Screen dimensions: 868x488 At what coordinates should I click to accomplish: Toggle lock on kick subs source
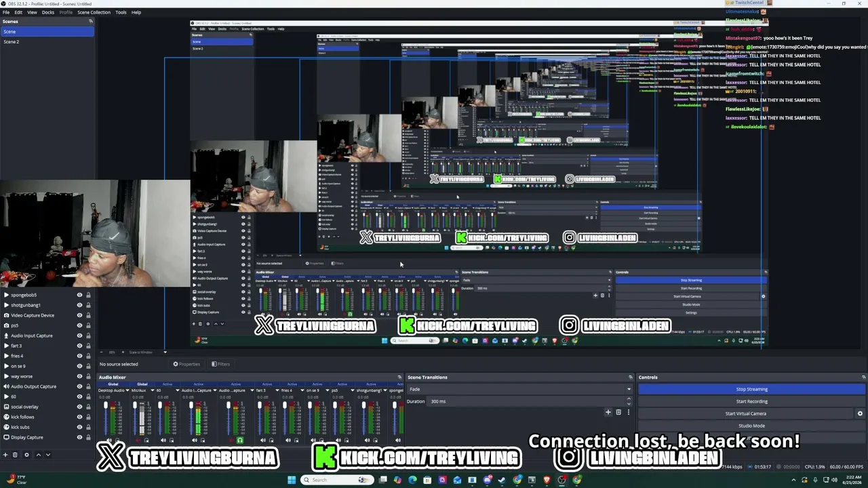coord(88,427)
